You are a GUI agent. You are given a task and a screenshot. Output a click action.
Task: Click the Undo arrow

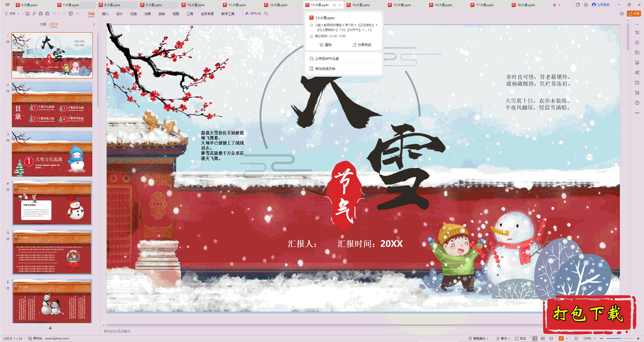click(54, 14)
